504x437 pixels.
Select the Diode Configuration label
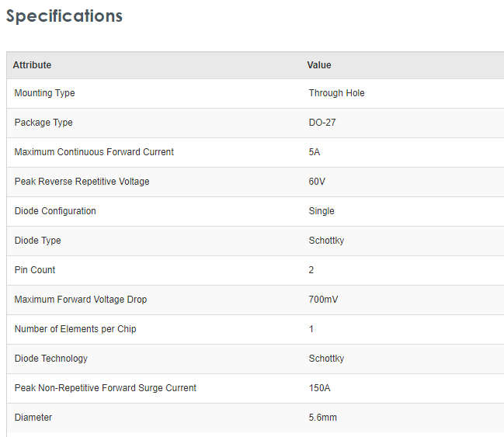[x=55, y=211]
